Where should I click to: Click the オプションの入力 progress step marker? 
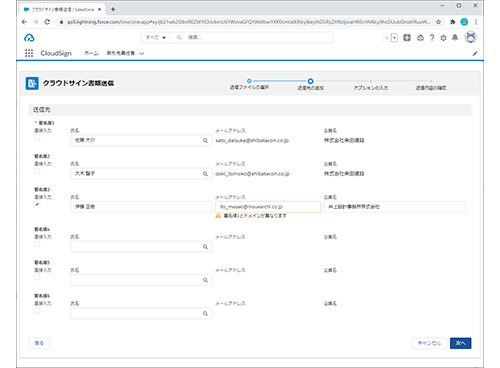pyautogui.click(x=371, y=81)
